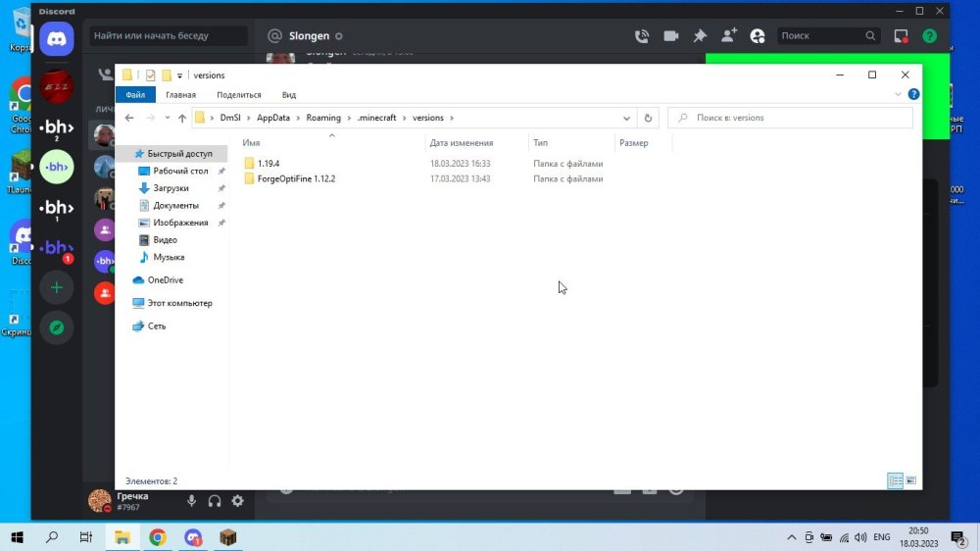Open the quick access toolbar dropdown
This screenshot has height=551, width=980.
click(x=179, y=75)
